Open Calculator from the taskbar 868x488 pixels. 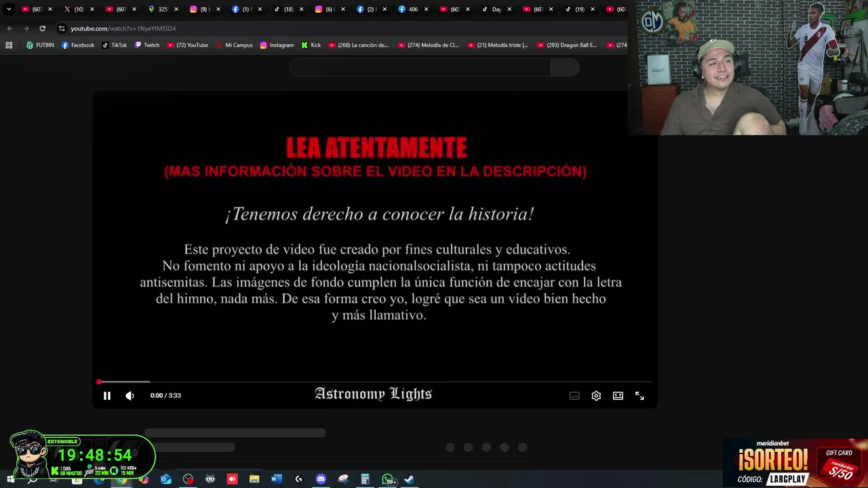coord(365,479)
